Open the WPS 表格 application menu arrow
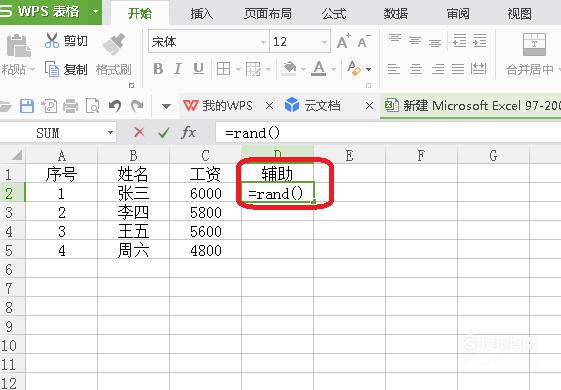The width and height of the screenshot is (561, 390). click(95, 11)
